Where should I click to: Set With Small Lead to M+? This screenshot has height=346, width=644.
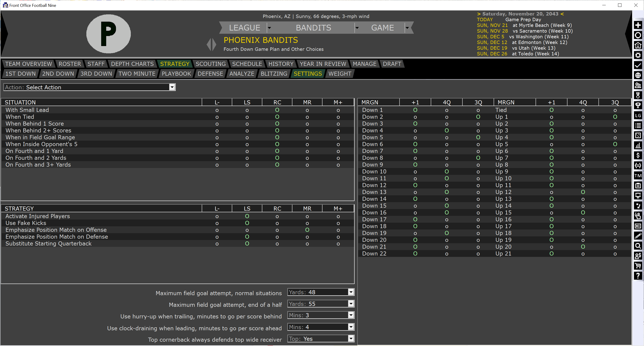(x=338, y=110)
